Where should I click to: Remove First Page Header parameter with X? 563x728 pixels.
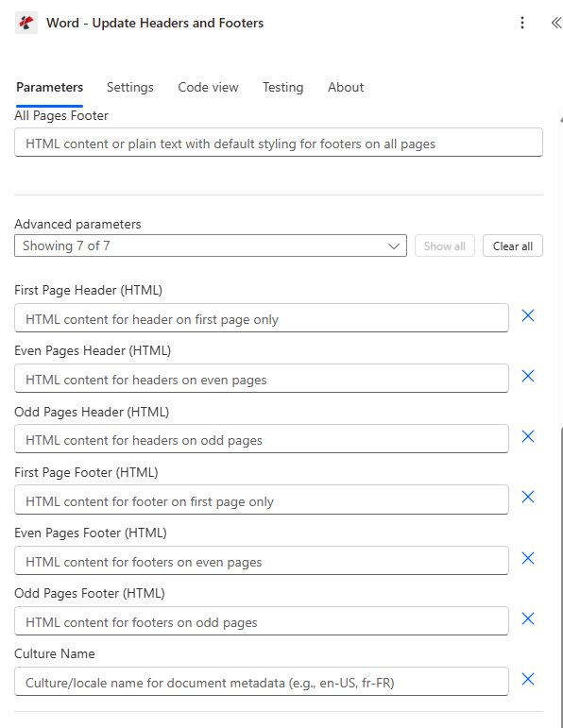tap(528, 315)
